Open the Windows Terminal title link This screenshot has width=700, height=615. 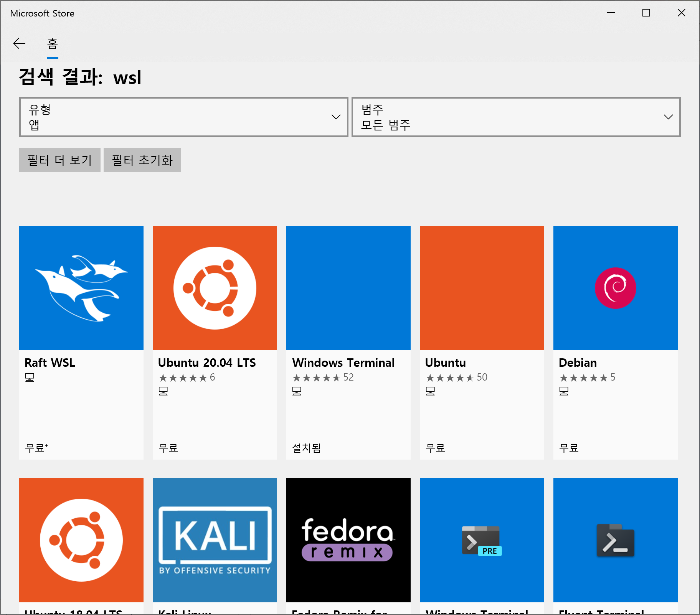[x=343, y=363]
